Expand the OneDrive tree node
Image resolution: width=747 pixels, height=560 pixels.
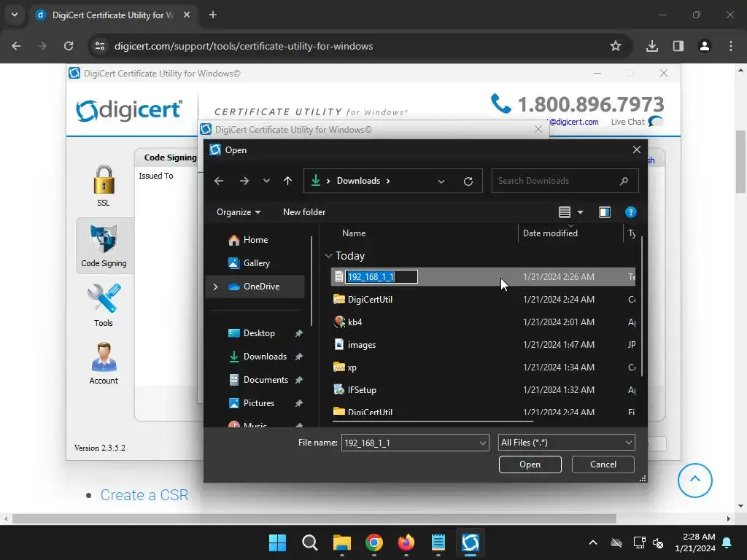click(x=215, y=287)
